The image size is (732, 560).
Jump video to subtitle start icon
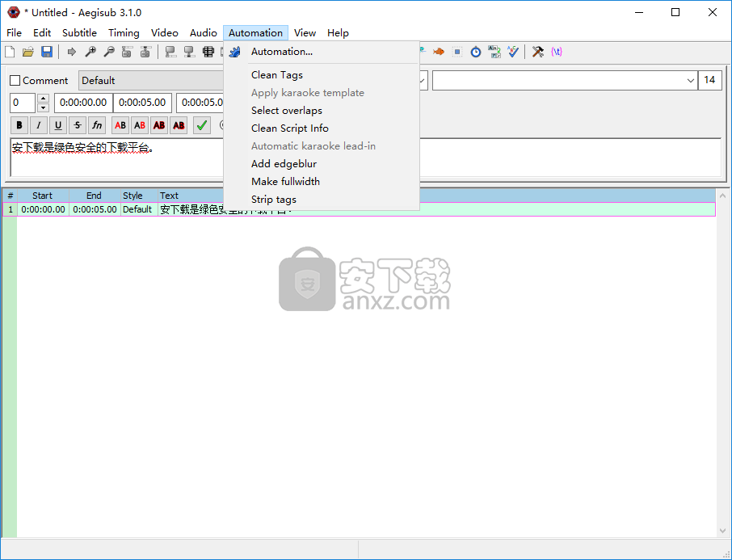click(x=127, y=52)
